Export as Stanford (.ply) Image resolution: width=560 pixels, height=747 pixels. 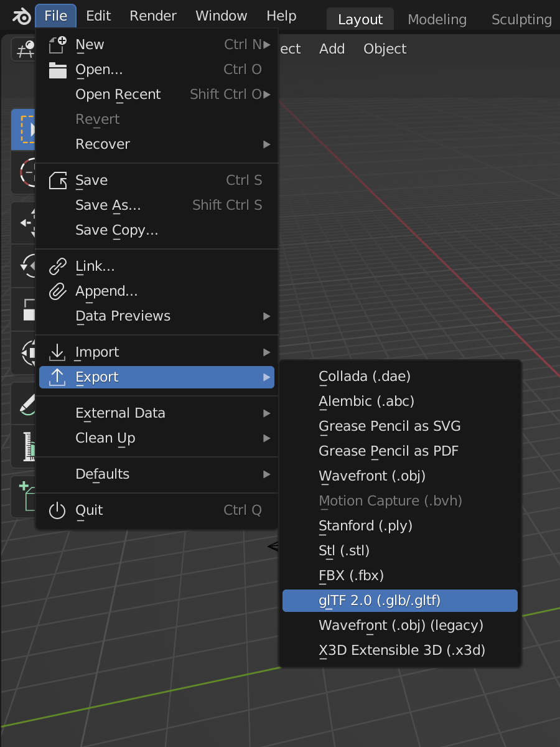[x=400, y=526]
